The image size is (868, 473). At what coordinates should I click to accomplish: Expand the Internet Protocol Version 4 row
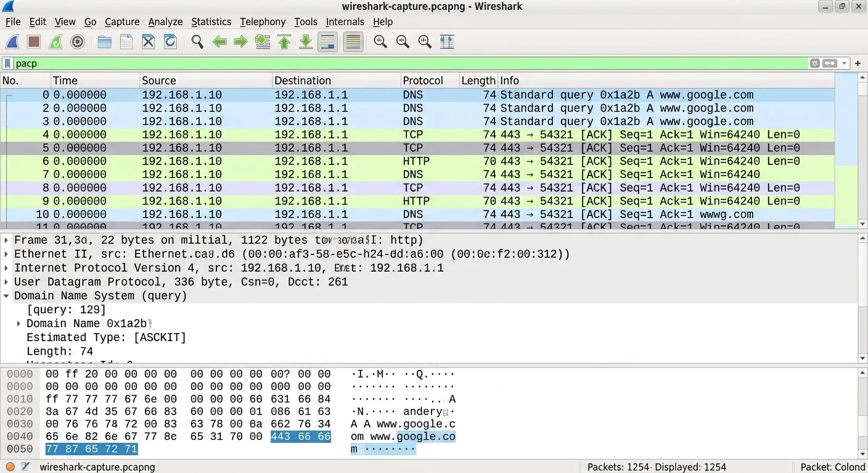(7, 268)
